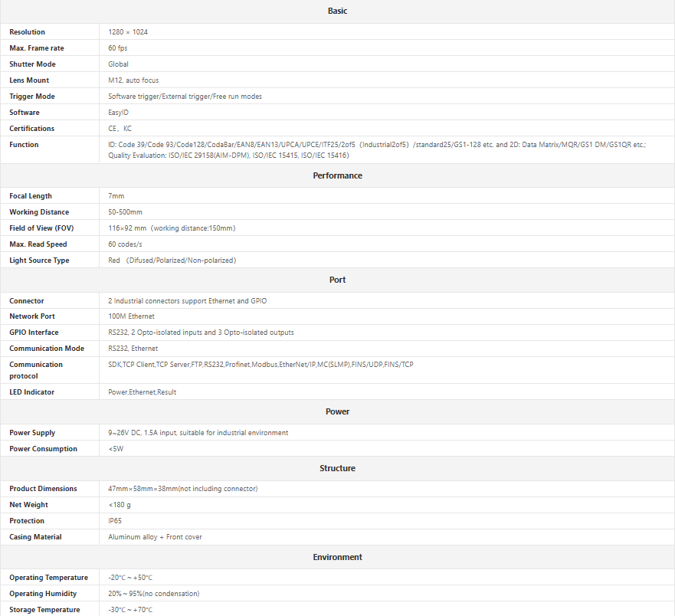Click the Structure section header

point(337,468)
